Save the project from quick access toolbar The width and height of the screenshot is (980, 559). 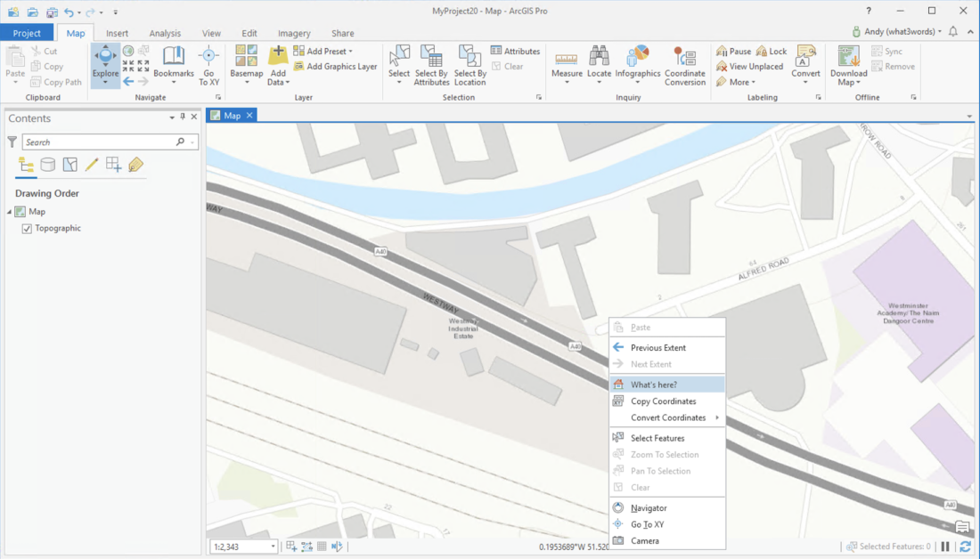coord(52,12)
